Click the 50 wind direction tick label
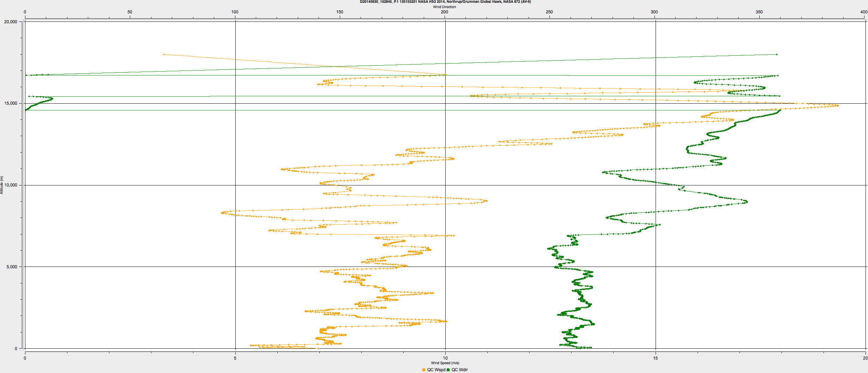868x373 pixels. click(130, 12)
